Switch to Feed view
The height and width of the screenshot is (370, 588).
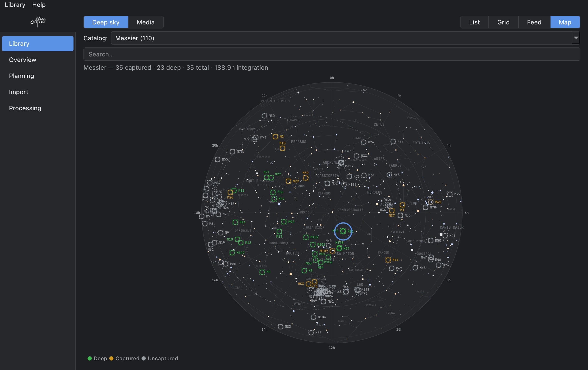click(x=534, y=22)
